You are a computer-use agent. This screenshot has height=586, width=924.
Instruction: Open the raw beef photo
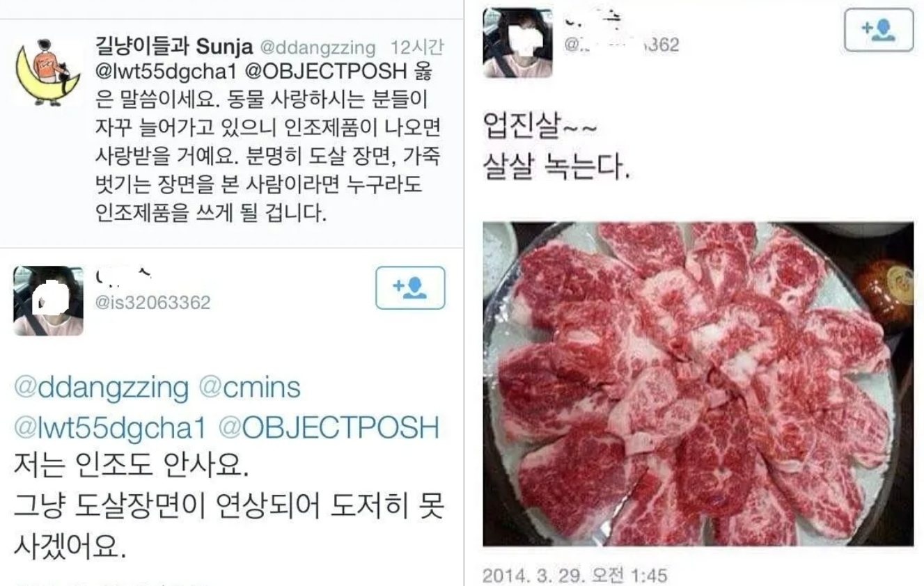698,383
